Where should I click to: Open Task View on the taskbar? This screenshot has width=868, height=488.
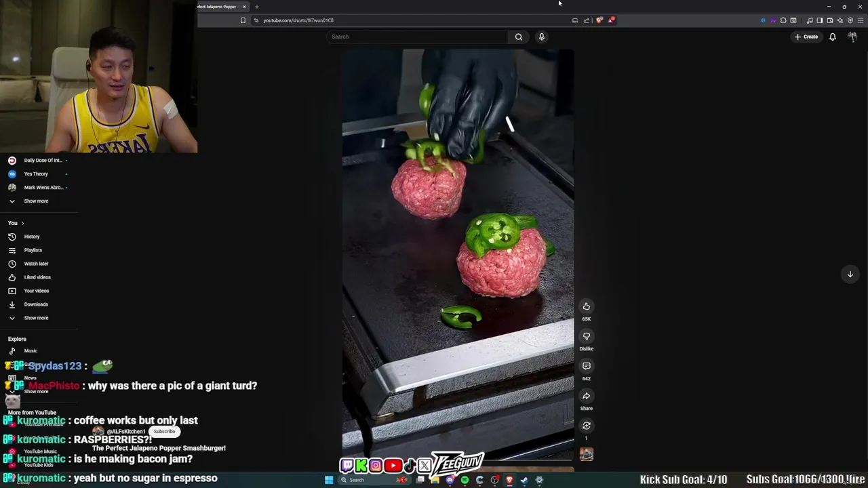point(420,480)
